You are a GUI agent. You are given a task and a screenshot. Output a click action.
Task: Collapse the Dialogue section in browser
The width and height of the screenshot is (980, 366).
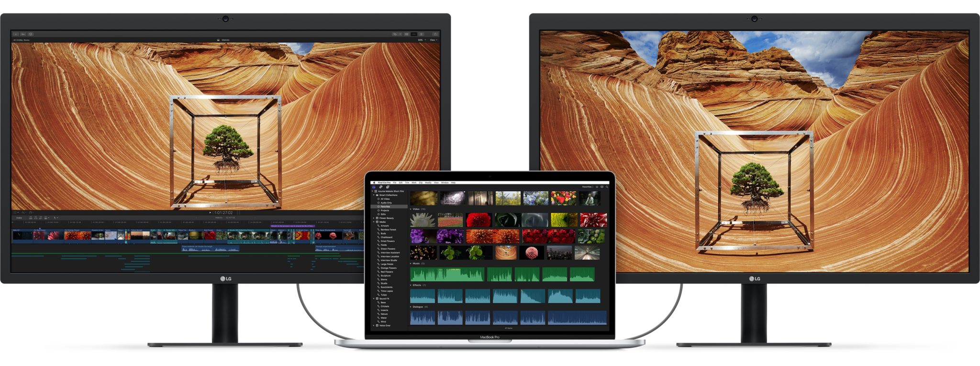tap(411, 307)
